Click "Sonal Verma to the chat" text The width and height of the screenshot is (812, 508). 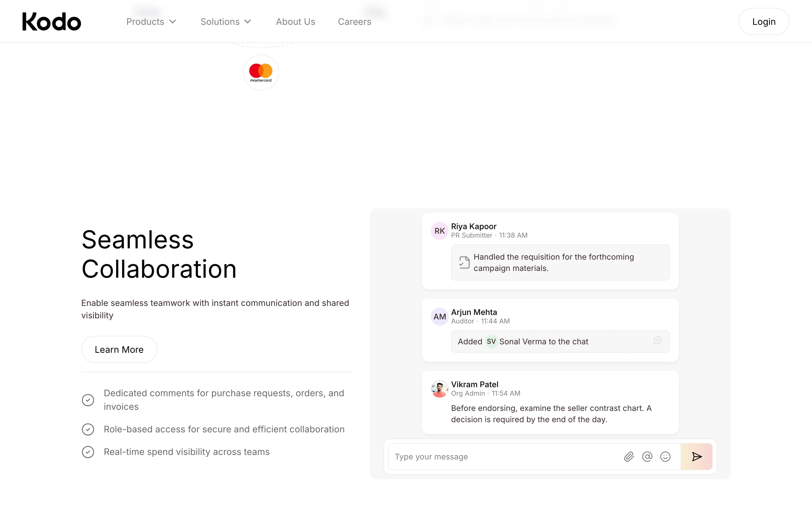(544, 341)
